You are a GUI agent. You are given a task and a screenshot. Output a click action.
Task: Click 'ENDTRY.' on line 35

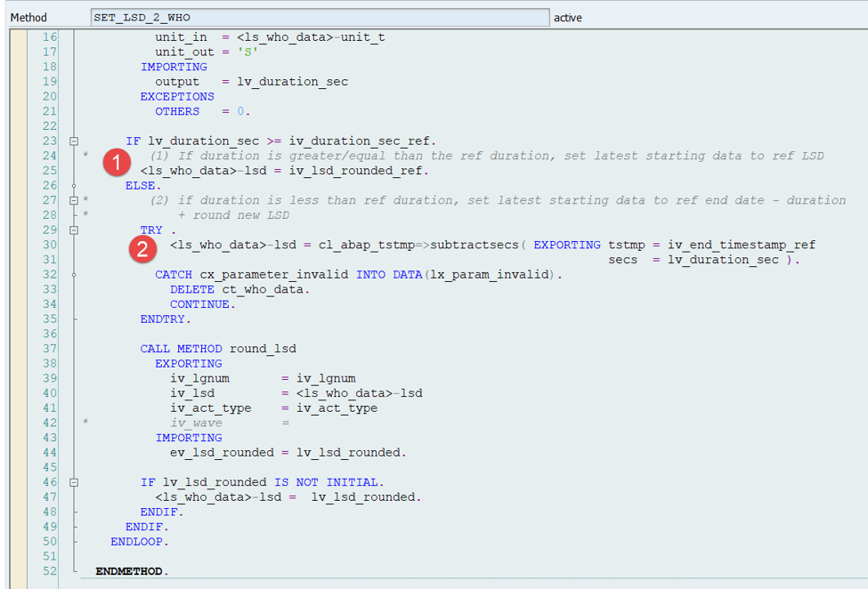pyautogui.click(x=166, y=319)
